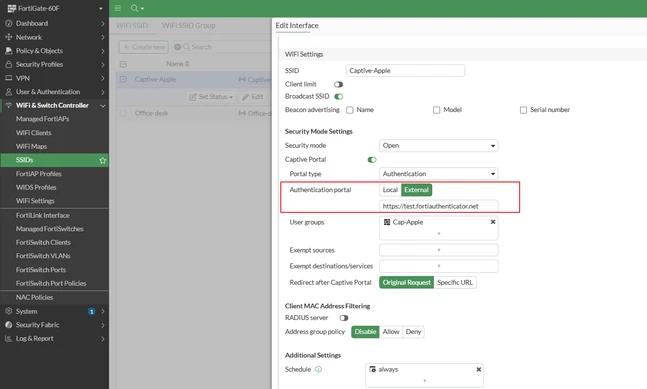Click the Security Profiles lock icon
The width and height of the screenshot is (647, 389).
8,64
